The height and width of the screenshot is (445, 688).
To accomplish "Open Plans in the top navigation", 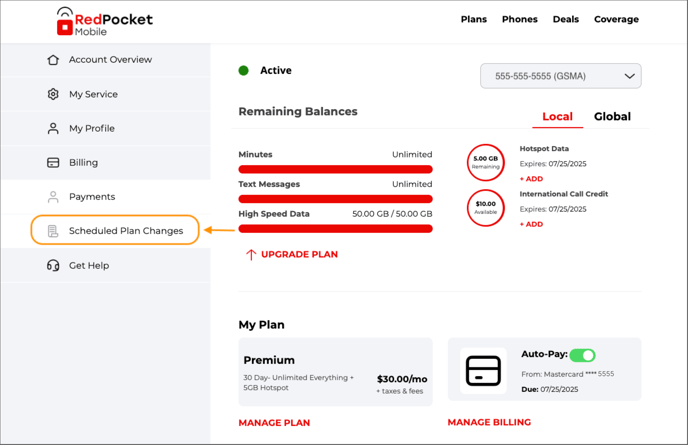I will click(474, 19).
